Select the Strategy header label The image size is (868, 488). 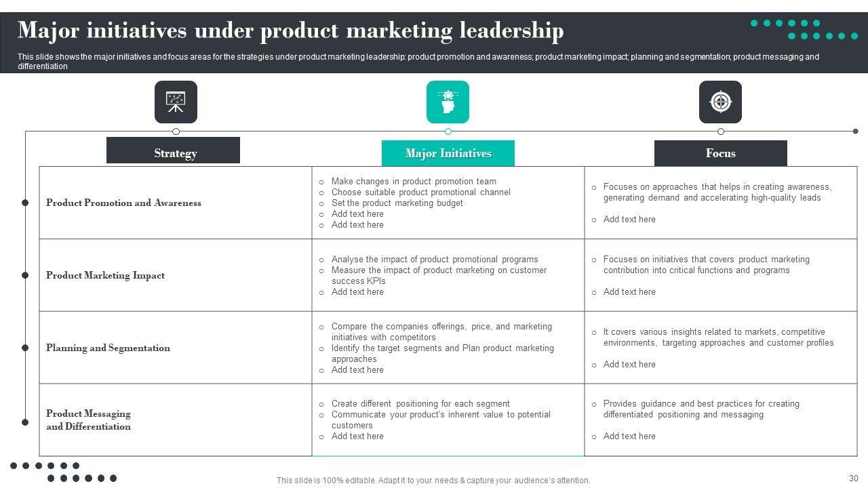click(x=175, y=153)
